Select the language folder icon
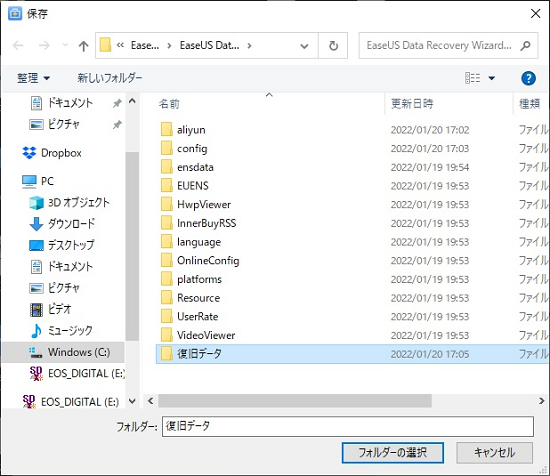The image size is (550, 476). 167,242
